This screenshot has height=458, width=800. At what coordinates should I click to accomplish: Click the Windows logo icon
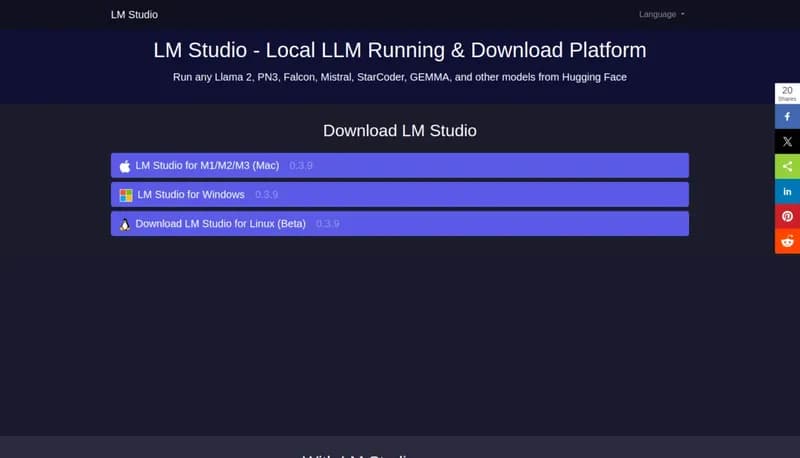point(126,195)
